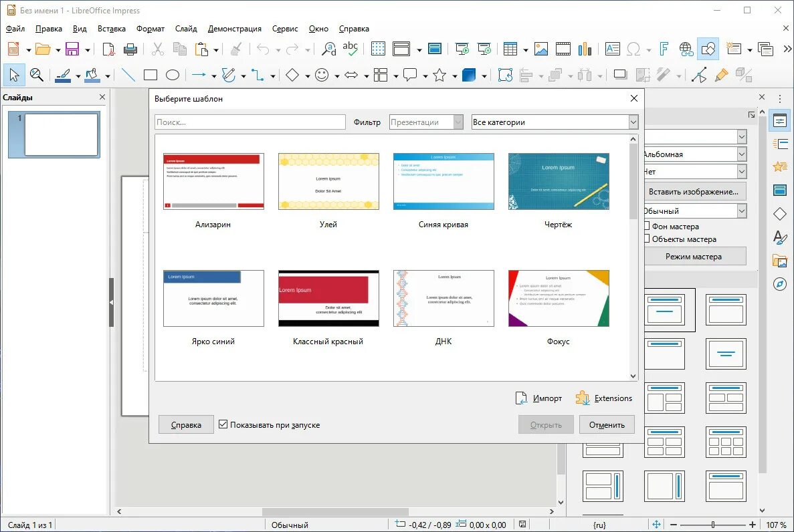Export as PDF toolbar icon
This screenshot has width=794, height=532.
[x=108, y=49]
